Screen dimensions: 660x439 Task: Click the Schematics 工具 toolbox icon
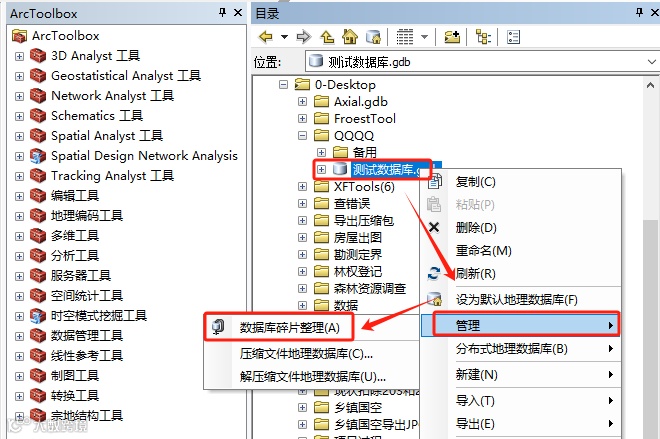38,116
